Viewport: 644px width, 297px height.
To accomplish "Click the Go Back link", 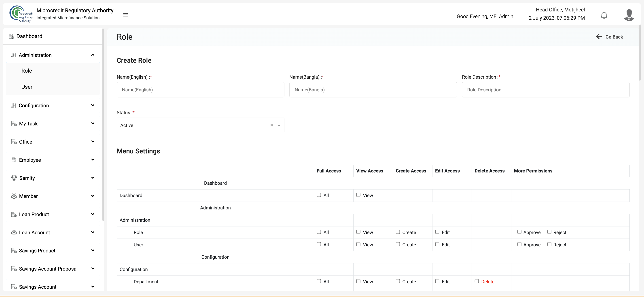I will [x=610, y=37].
